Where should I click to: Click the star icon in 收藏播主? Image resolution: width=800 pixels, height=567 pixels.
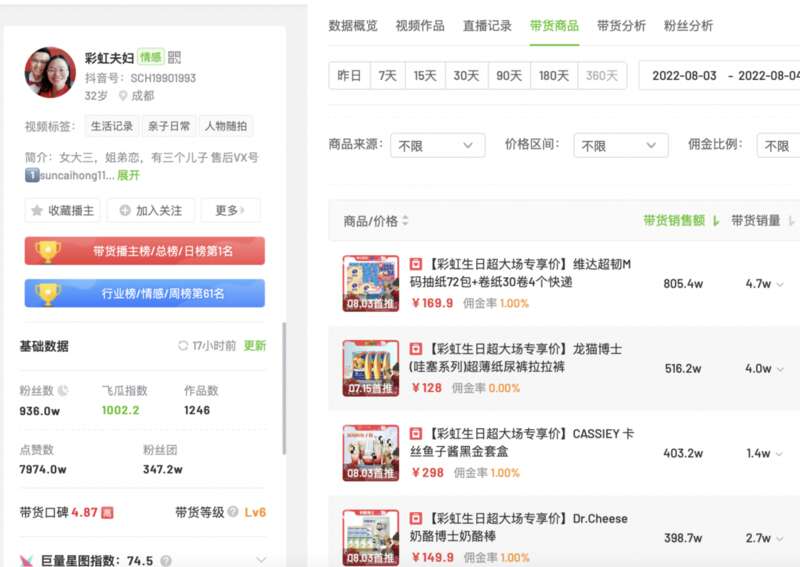[x=37, y=210]
